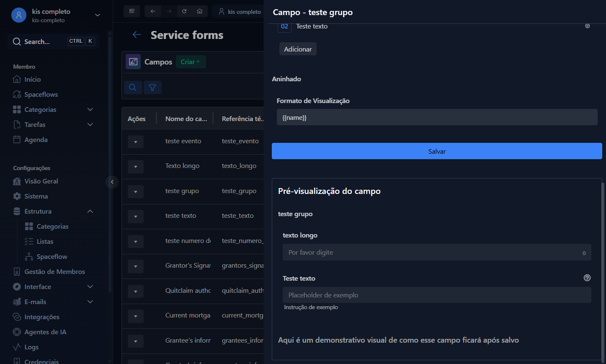Go back with the toolbar left arrow
Viewport: 606px width, 364px height.
coord(153,11)
